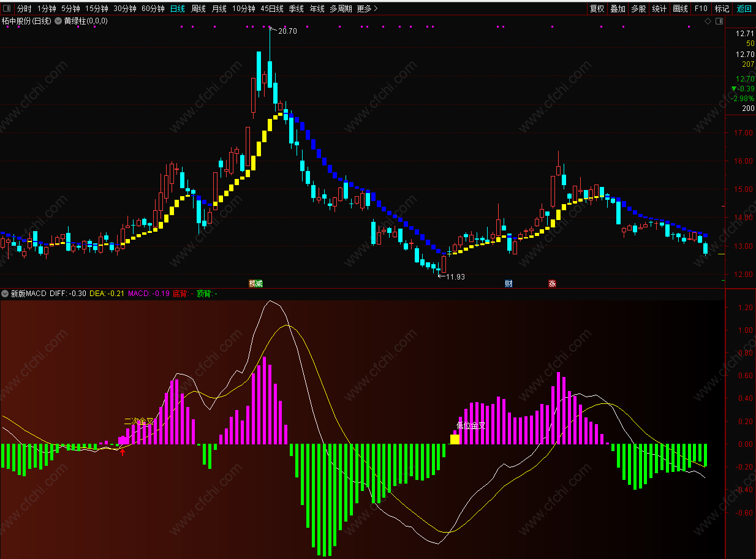This screenshot has height=559, width=756.
Task: Select the 60分钟 period
Action: click(x=153, y=9)
